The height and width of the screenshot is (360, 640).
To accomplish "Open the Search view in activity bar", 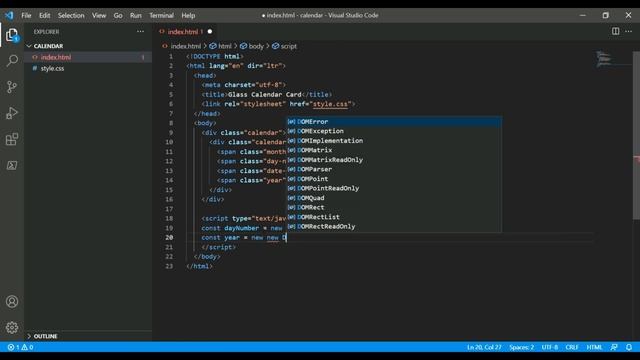I will coord(12,61).
